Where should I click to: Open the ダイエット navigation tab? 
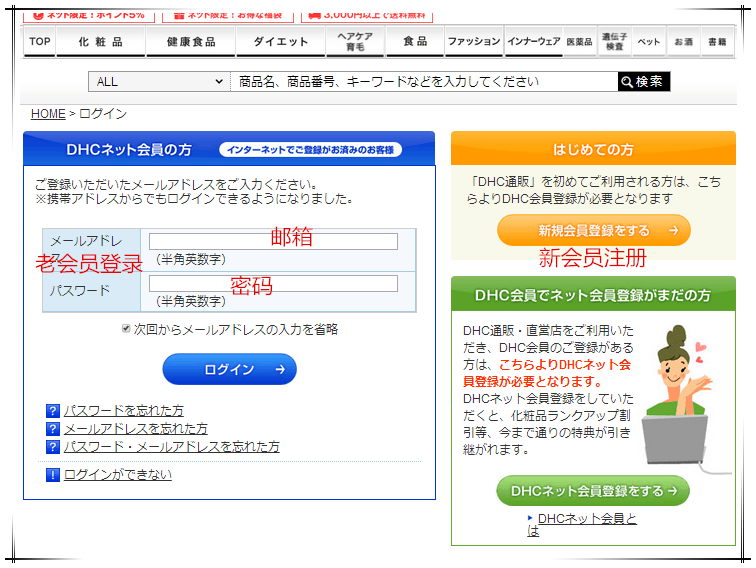[281, 42]
